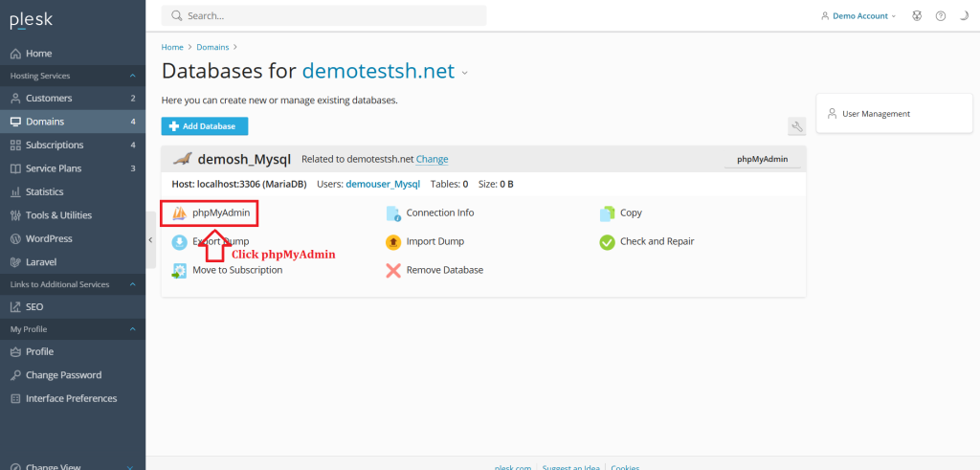980x470 pixels.
Task: Click the Change Password key icon
Action: pyautogui.click(x=15, y=375)
